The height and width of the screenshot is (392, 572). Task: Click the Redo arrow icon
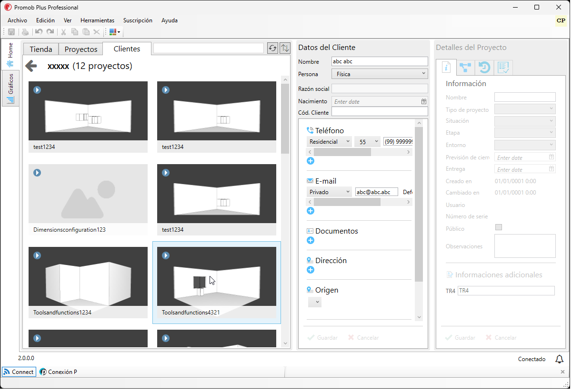click(x=50, y=32)
